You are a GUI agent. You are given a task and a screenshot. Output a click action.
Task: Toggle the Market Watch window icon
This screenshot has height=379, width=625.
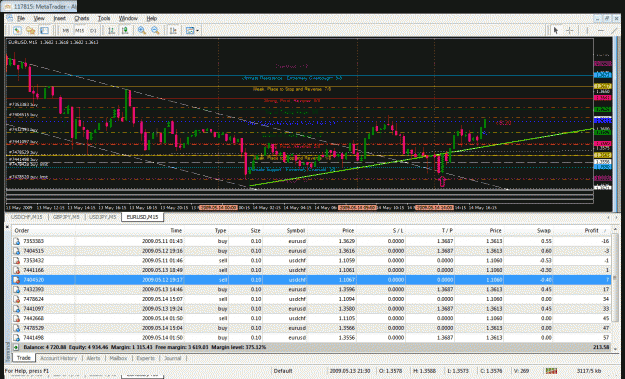point(44,30)
